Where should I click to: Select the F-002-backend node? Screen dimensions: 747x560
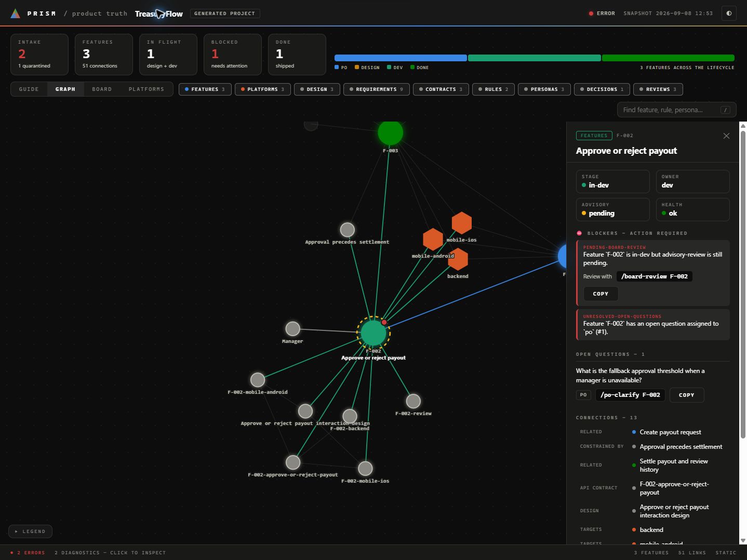tap(350, 416)
